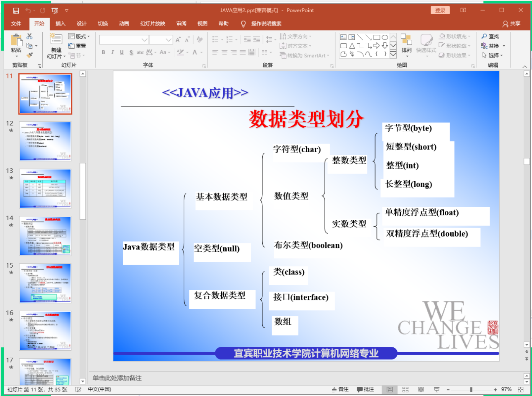Click the notes button in status bar
The height and width of the screenshot is (396, 532).
[340, 390]
